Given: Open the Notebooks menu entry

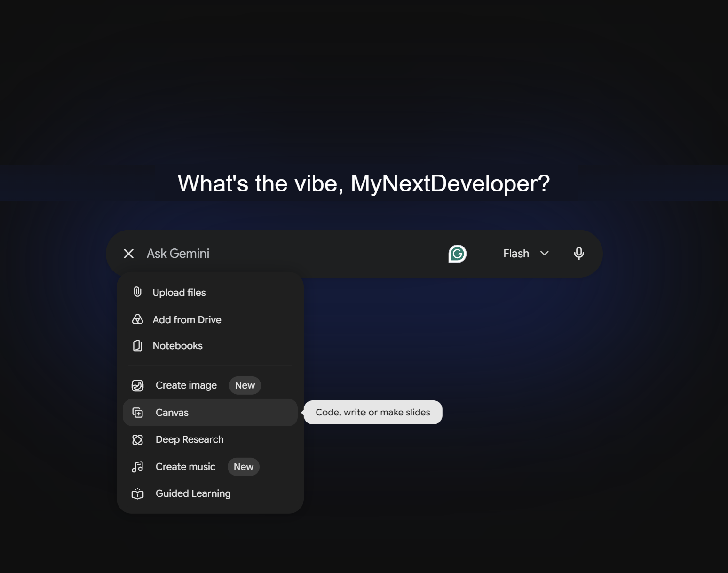Looking at the screenshot, I should point(210,346).
